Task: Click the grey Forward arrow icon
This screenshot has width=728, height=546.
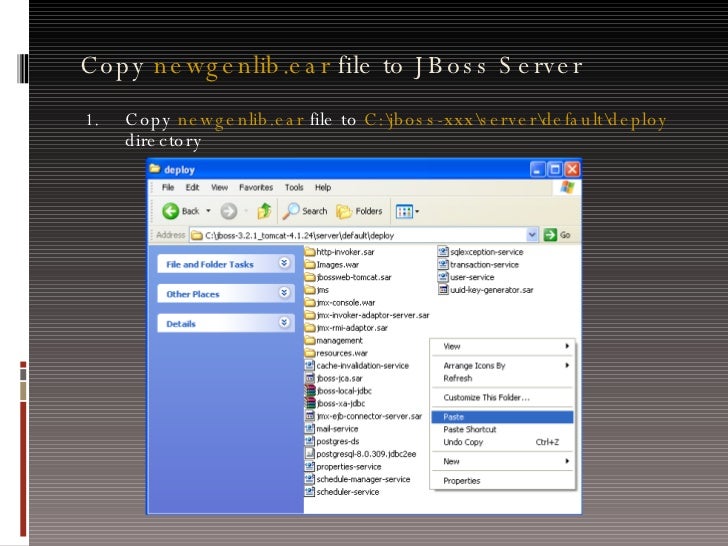Action: 228,211
